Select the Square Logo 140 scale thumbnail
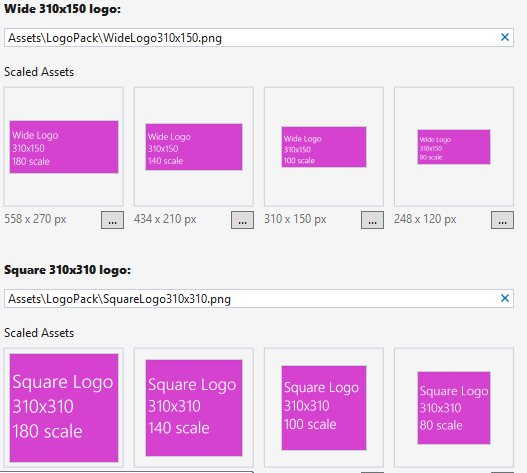This screenshot has height=473, width=527. [194, 408]
